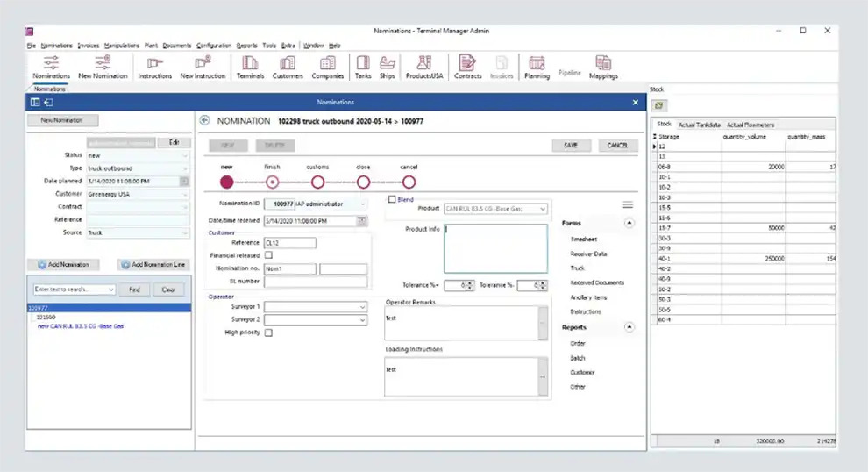The image size is (868, 472).
Task: Open the Tanks toolbar icon
Action: pyautogui.click(x=363, y=67)
